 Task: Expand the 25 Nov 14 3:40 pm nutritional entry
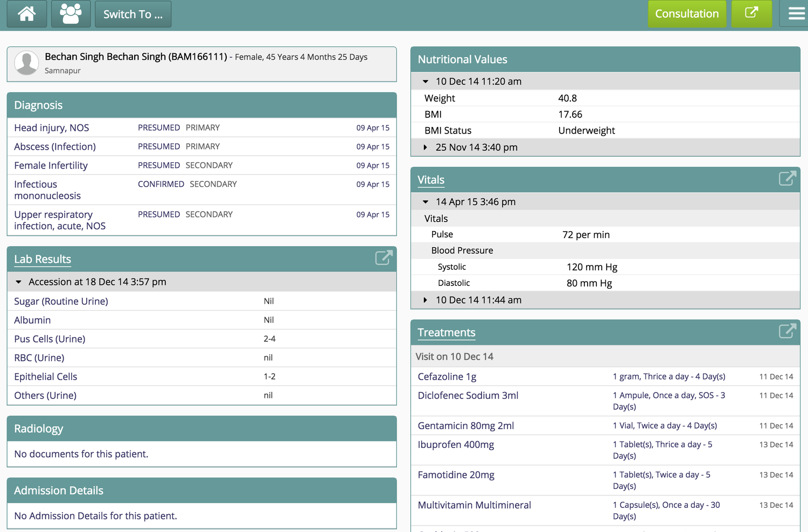tap(605, 147)
